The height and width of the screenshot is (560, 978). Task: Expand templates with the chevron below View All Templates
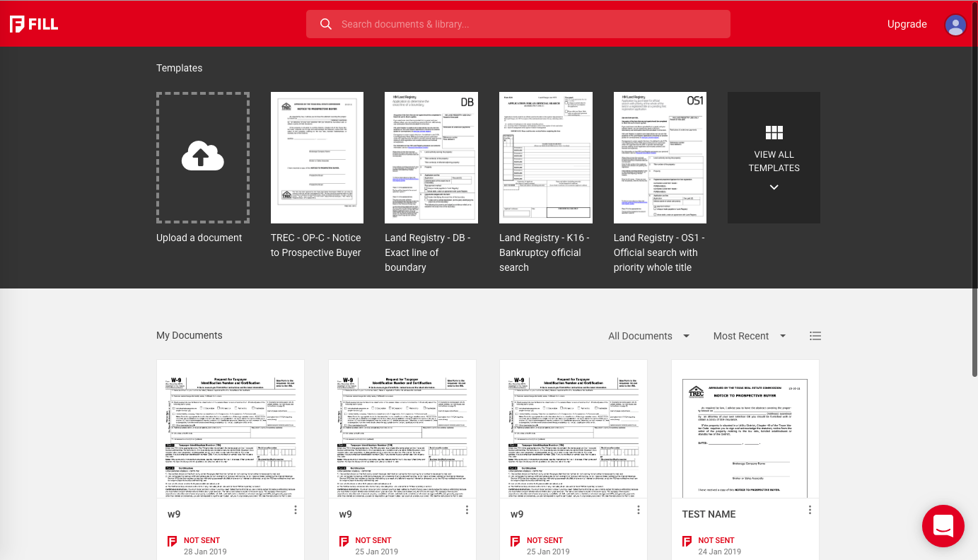pyautogui.click(x=774, y=187)
